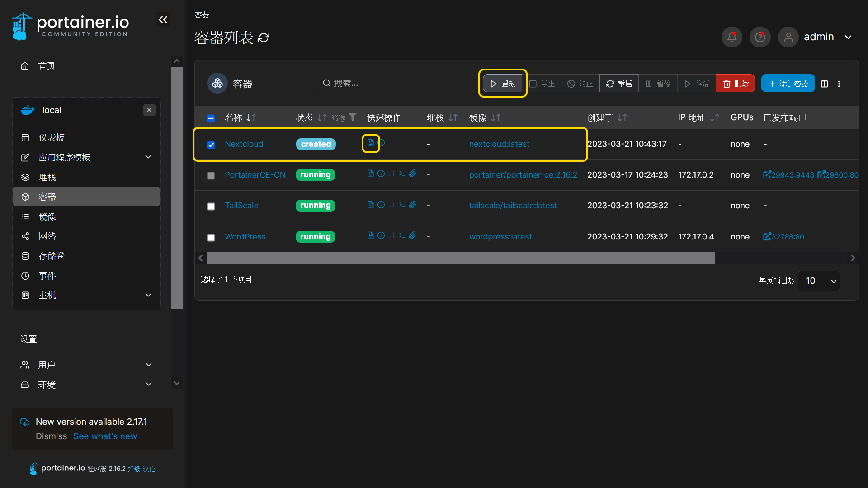The width and height of the screenshot is (868, 488).
Task: Close the local environment with the X
Action: point(149,110)
